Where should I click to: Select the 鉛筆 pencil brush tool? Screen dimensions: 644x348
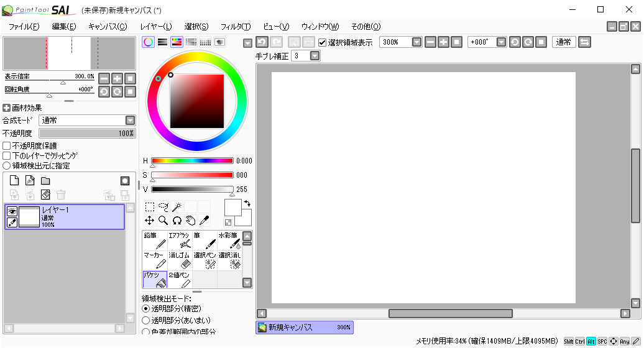point(155,240)
